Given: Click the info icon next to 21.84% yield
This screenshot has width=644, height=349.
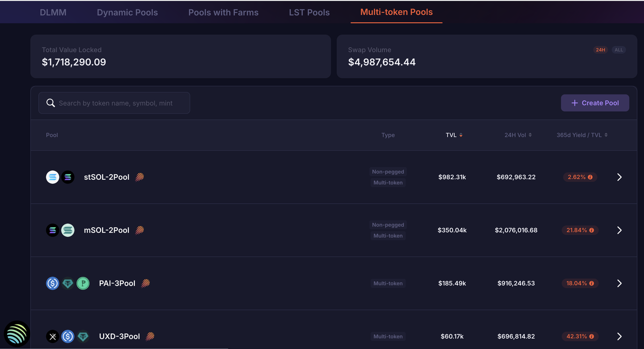Looking at the screenshot, I should pos(592,230).
